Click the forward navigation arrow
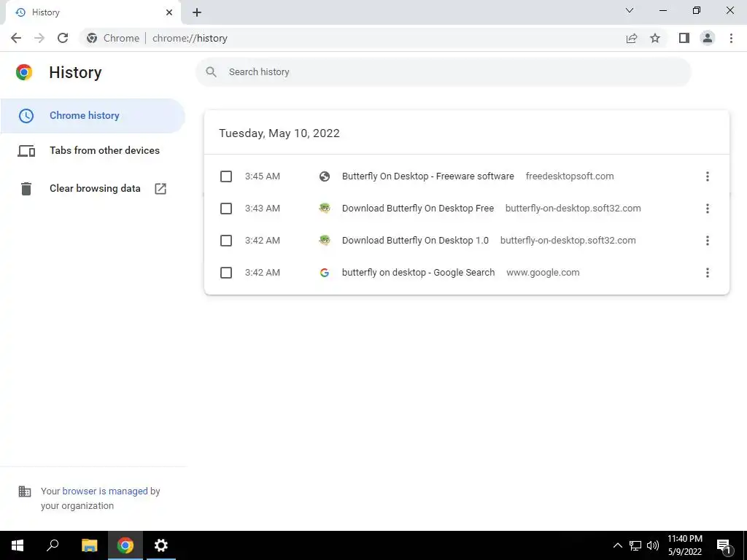The height and width of the screenshot is (560, 747). (x=39, y=38)
